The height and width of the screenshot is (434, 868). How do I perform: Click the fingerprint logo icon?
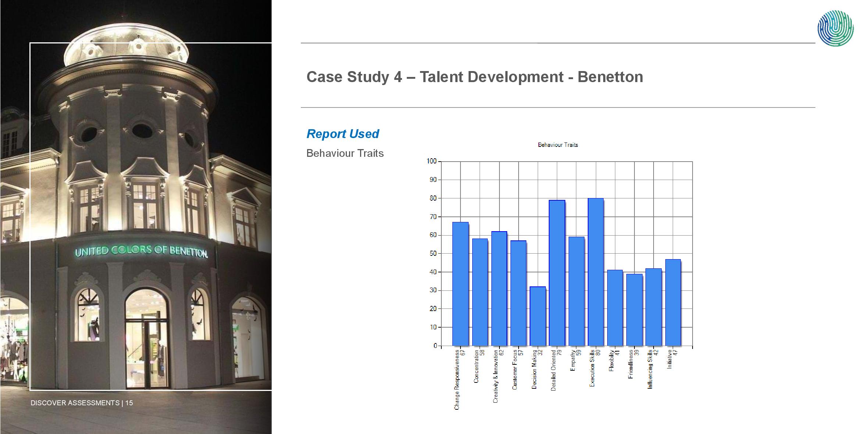835,28
